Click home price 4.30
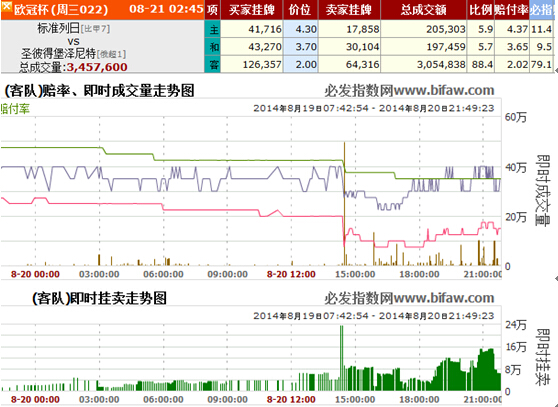 [306, 29]
